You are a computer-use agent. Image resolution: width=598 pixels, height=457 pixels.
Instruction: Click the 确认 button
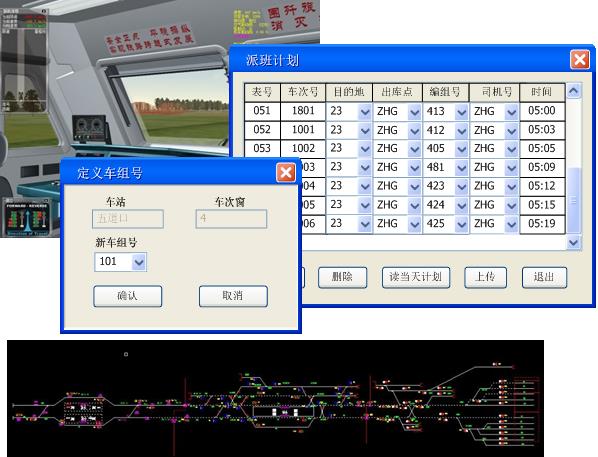click(128, 296)
